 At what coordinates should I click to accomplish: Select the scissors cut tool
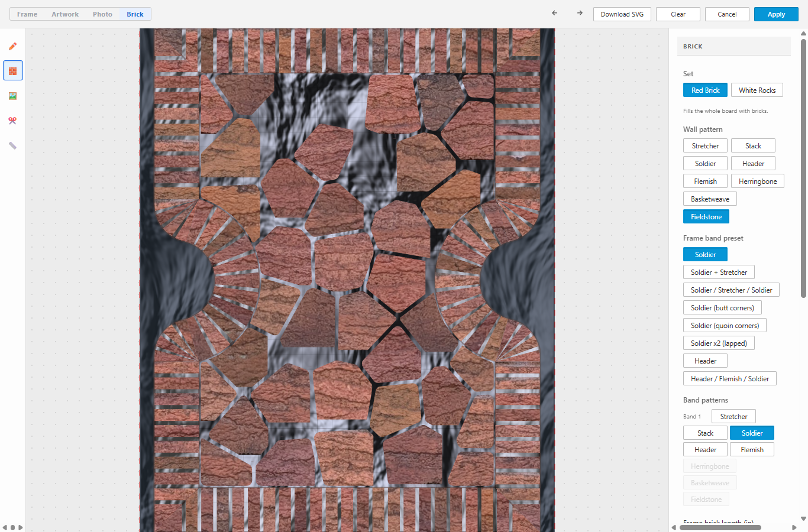(12, 121)
